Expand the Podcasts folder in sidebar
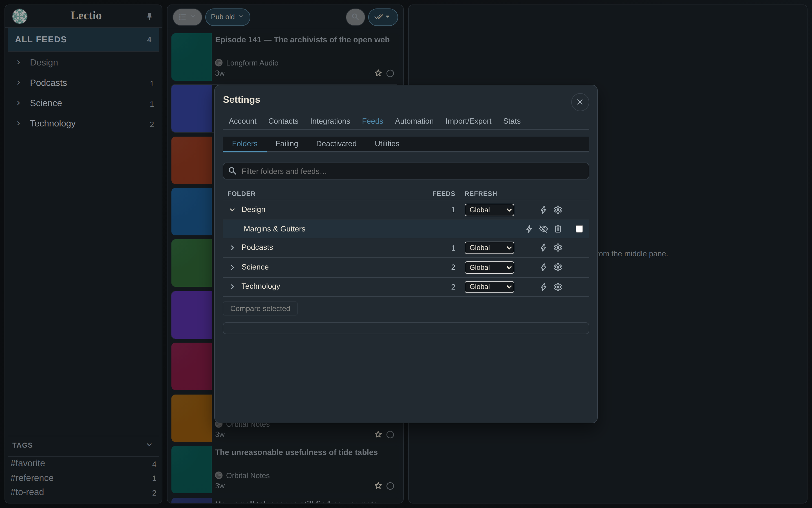The height and width of the screenshot is (508, 812). click(18, 83)
